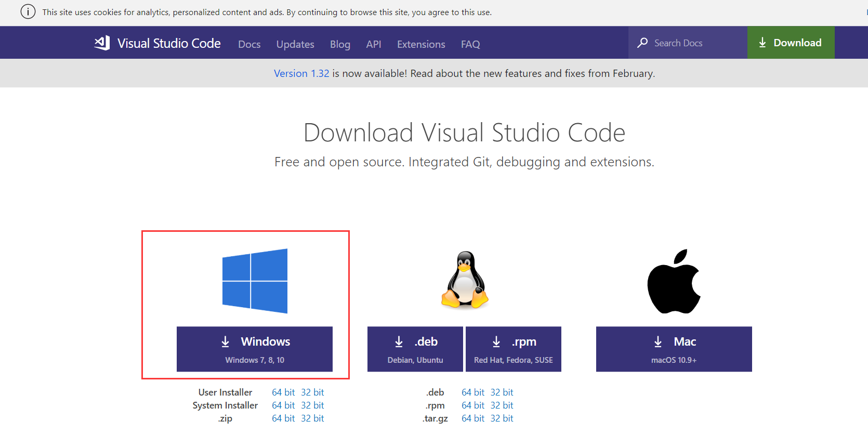The height and width of the screenshot is (447, 868).
Task: Click the Visual Studio Code title text
Action: [x=169, y=43]
